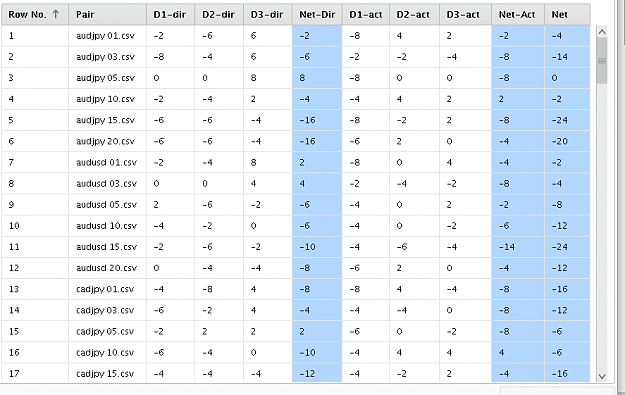The height and width of the screenshot is (395, 625).
Task: Sort by the Pair column header
Action: [107, 14]
